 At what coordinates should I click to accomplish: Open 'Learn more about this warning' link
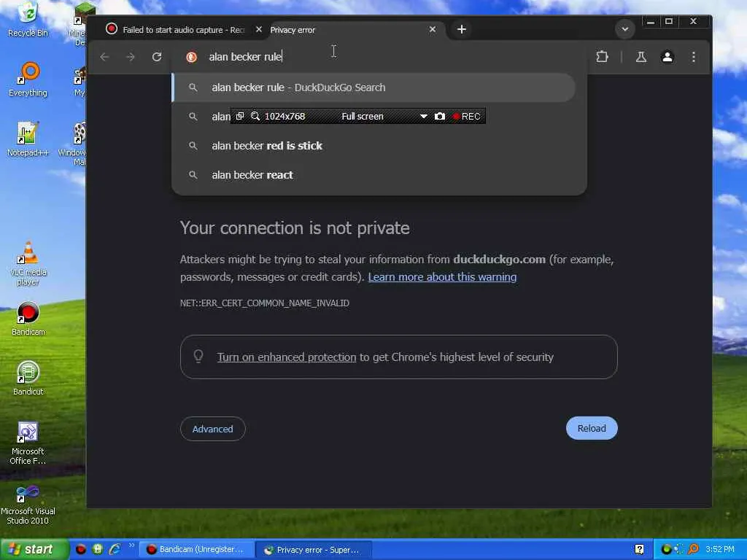pos(442,276)
